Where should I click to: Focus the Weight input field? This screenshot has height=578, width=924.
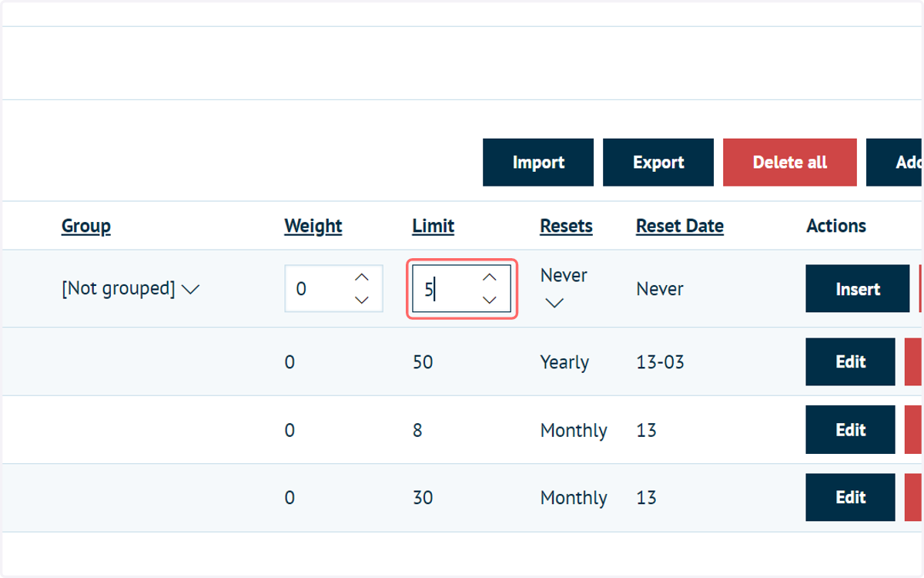coord(334,289)
